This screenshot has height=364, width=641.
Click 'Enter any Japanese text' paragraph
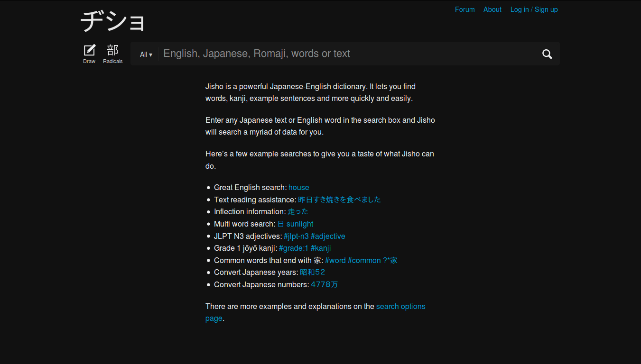pyautogui.click(x=320, y=126)
